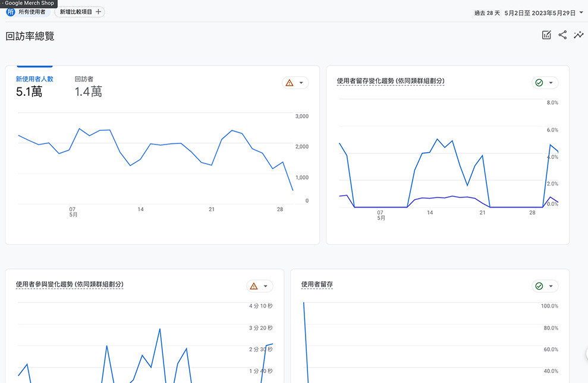Click green checkmark on 使用者留存 card
This screenshot has height=383, width=588.
[x=539, y=286]
